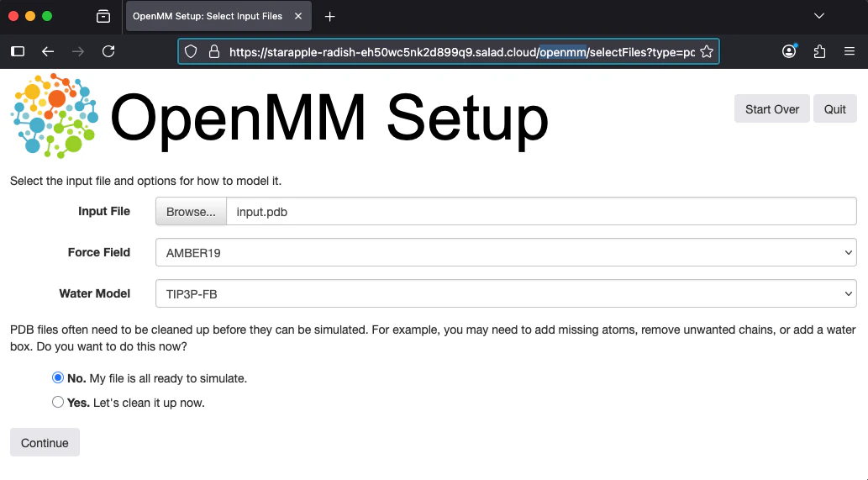Select the Yes, clean it up radio button

click(x=58, y=402)
